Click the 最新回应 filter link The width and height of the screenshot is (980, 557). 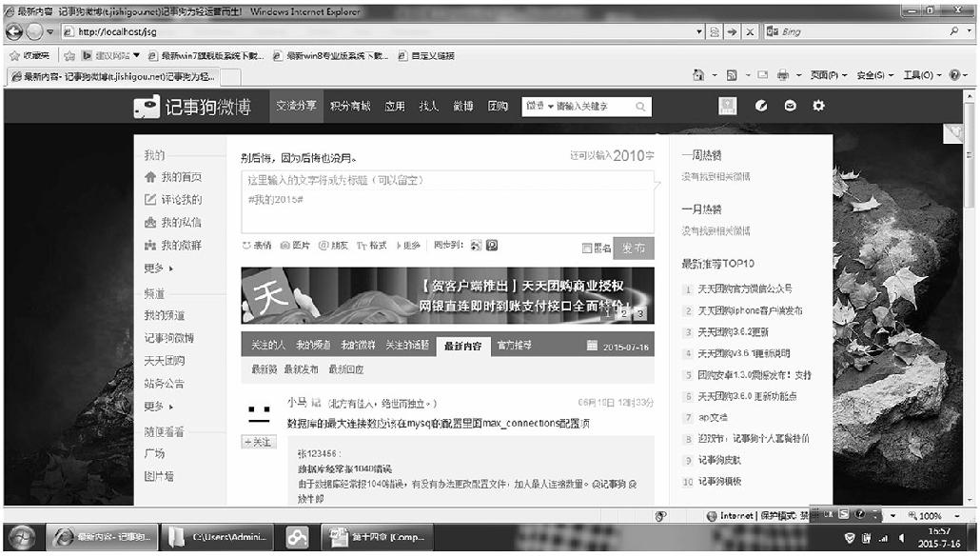click(346, 369)
